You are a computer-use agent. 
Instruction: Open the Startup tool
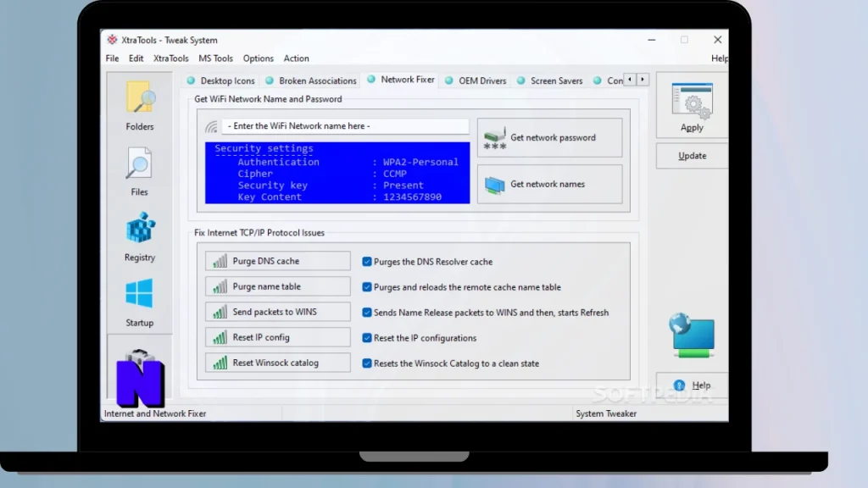click(x=140, y=302)
